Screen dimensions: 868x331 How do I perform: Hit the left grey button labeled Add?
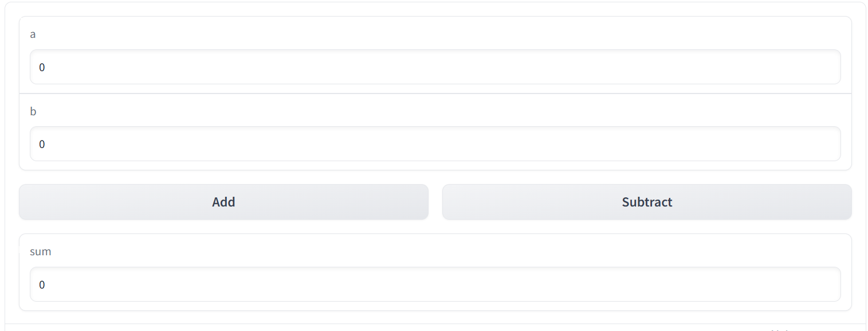pyautogui.click(x=223, y=202)
